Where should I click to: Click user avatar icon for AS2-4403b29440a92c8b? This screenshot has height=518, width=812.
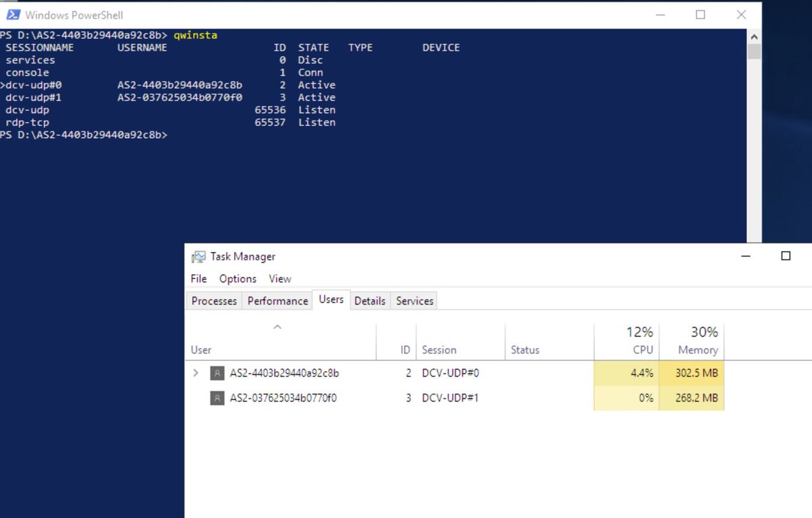pyautogui.click(x=217, y=373)
